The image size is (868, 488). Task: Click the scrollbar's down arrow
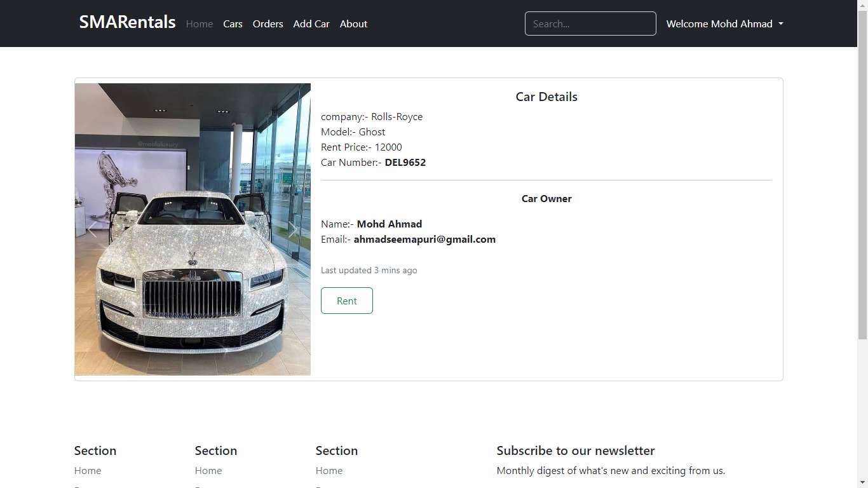pos(862,482)
